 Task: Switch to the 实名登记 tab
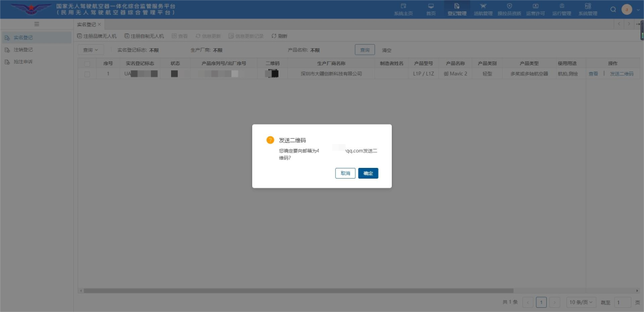86,24
